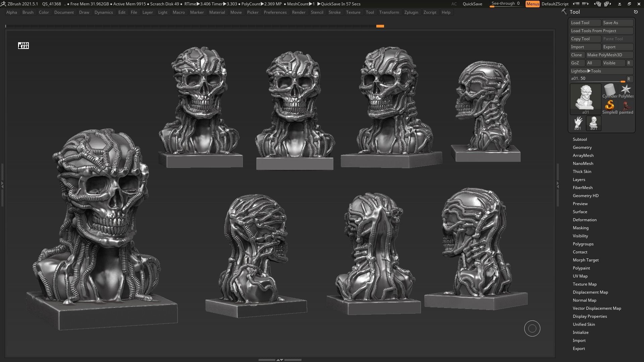Expand the FiberMesh sub-palette
This screenshot has width=644, height=362.
(583, 188)
